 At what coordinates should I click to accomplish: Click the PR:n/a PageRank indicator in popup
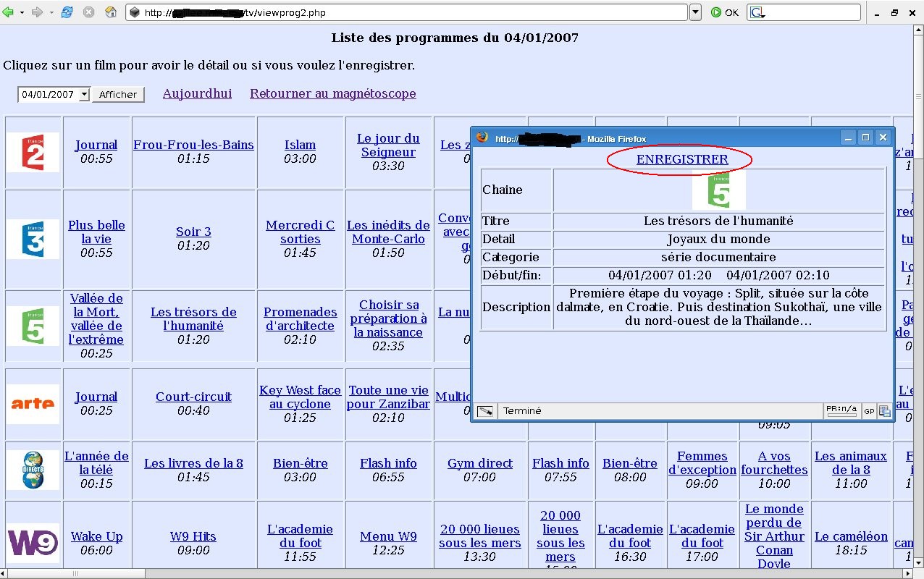tap(841, 410)
